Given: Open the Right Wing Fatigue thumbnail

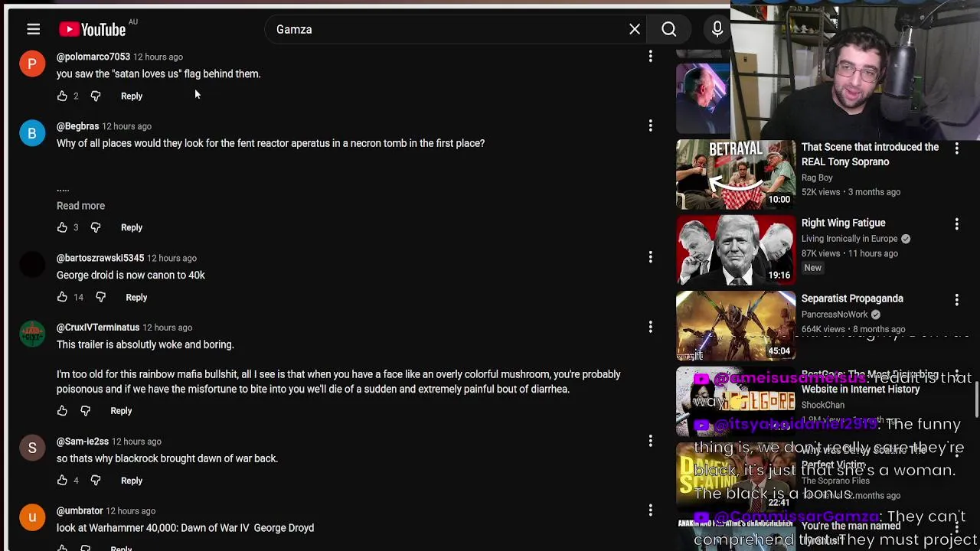Looking at the screenshot, I should 736,250.
